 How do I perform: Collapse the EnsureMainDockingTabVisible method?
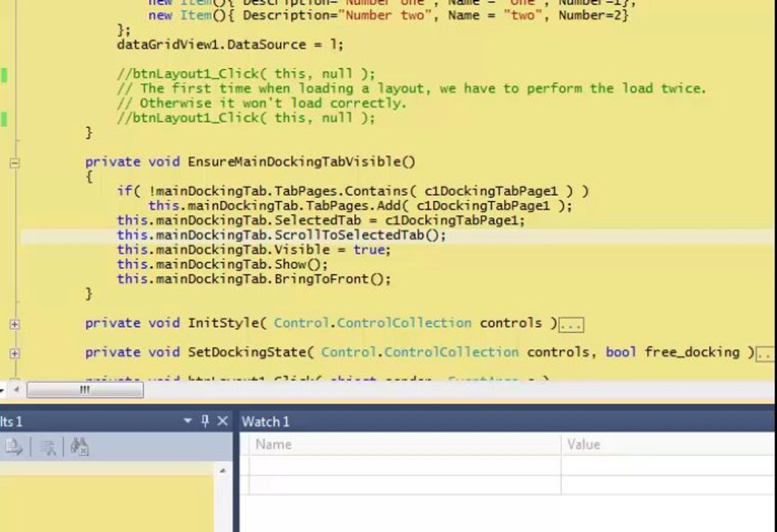coord(15,162)
